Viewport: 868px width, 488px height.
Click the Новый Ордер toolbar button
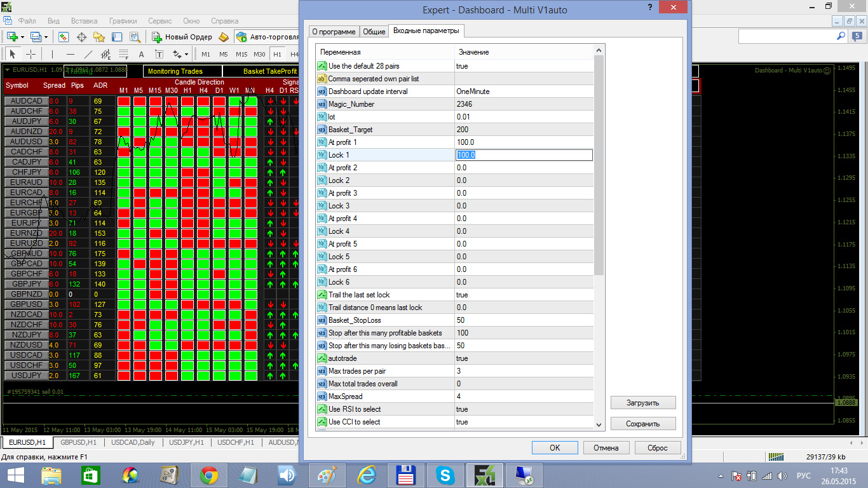pyautogui.click(x=182, y=37)
